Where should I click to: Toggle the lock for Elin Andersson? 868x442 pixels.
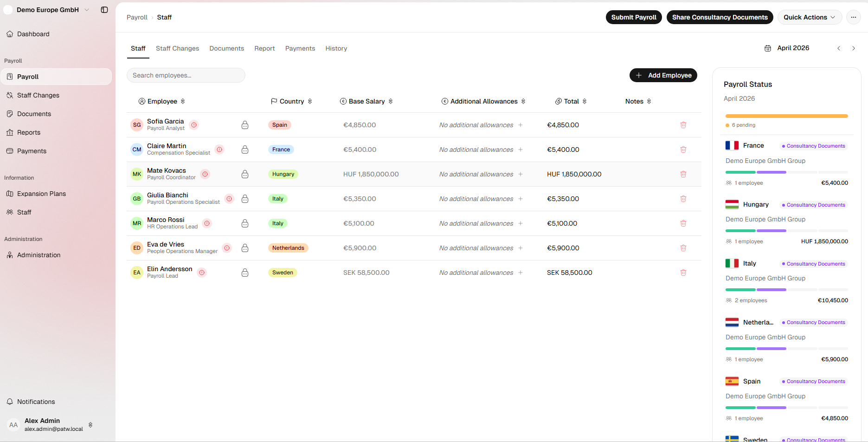click(245, 273)
